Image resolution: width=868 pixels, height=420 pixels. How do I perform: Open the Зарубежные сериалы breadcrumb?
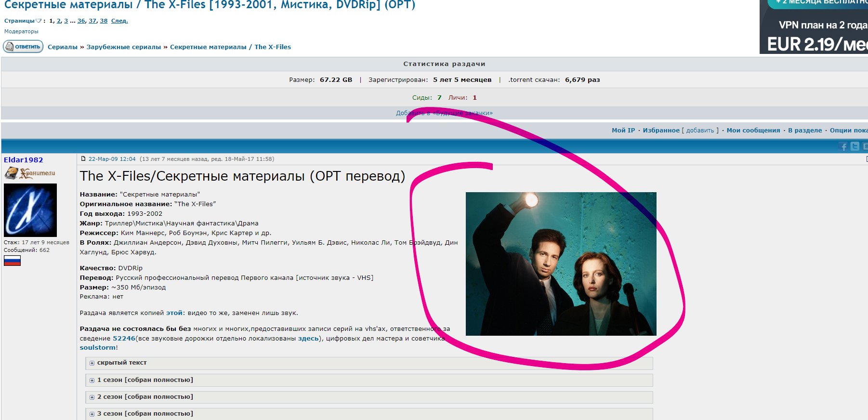[124, 47]
